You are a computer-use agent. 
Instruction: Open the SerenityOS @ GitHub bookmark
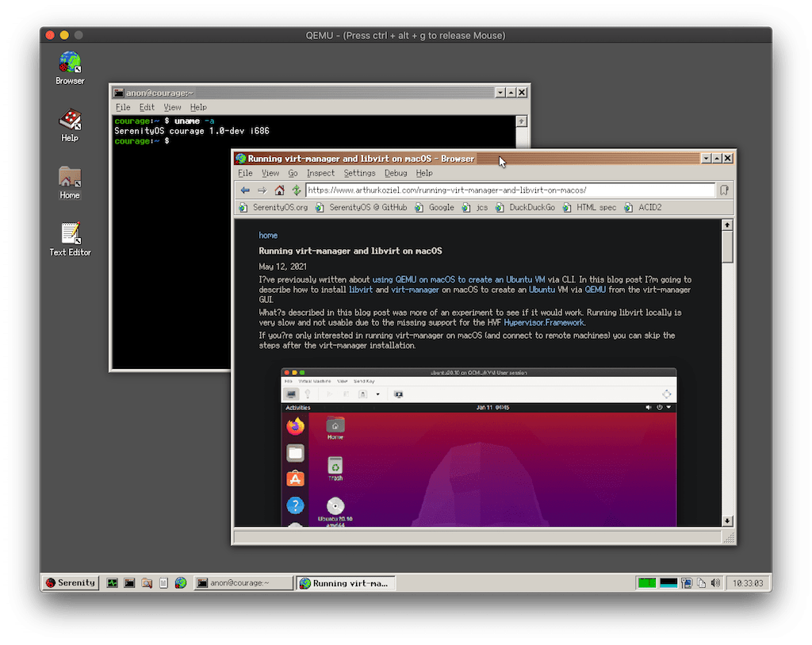tap(362, 207)
